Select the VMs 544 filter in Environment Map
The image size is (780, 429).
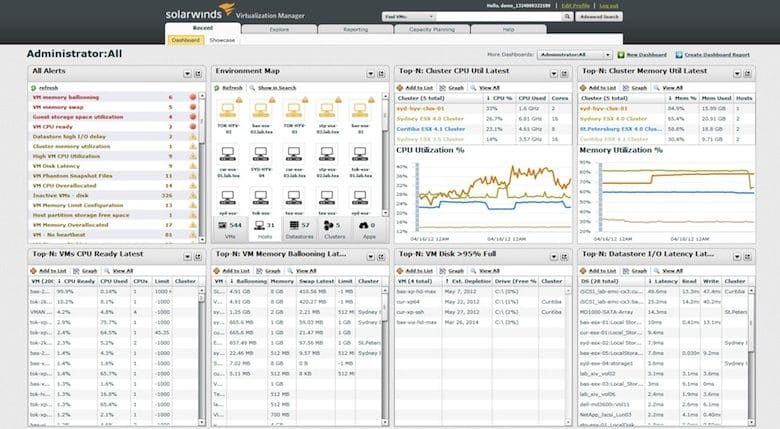(230, 229)
